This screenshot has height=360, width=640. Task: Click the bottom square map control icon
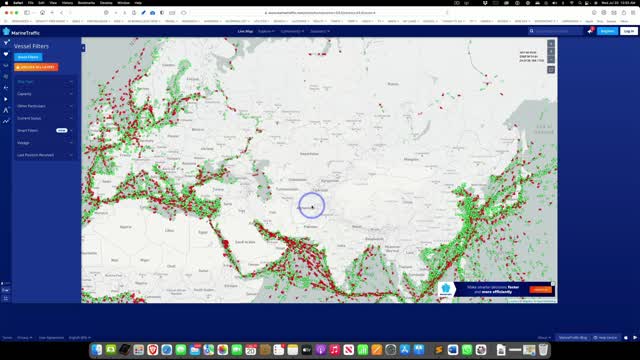pyautogui.click(x=551, y=70)
